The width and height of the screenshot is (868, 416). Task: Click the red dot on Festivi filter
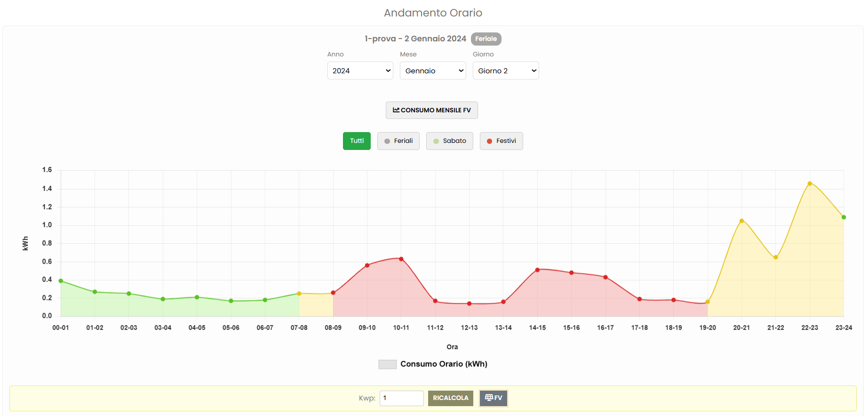click(489, 141)
